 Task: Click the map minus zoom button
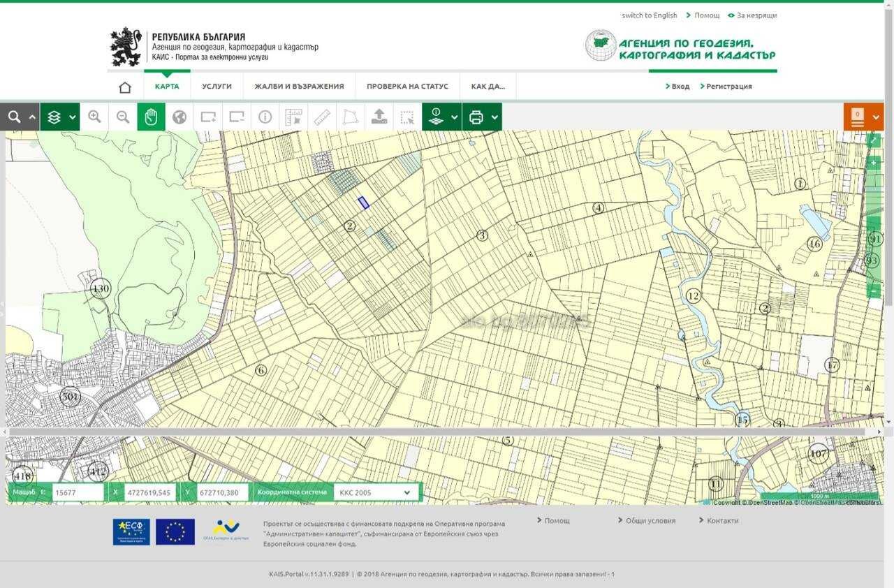(x=873, y=291)
